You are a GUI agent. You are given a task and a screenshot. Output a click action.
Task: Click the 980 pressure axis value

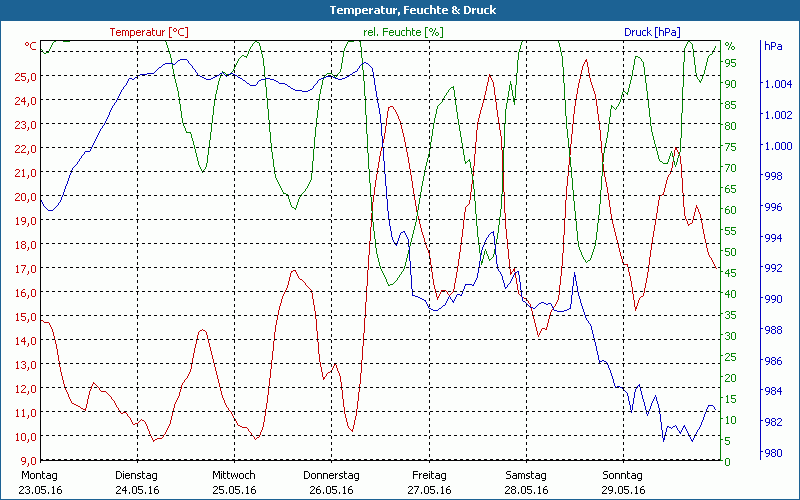[x=772, y=453]
